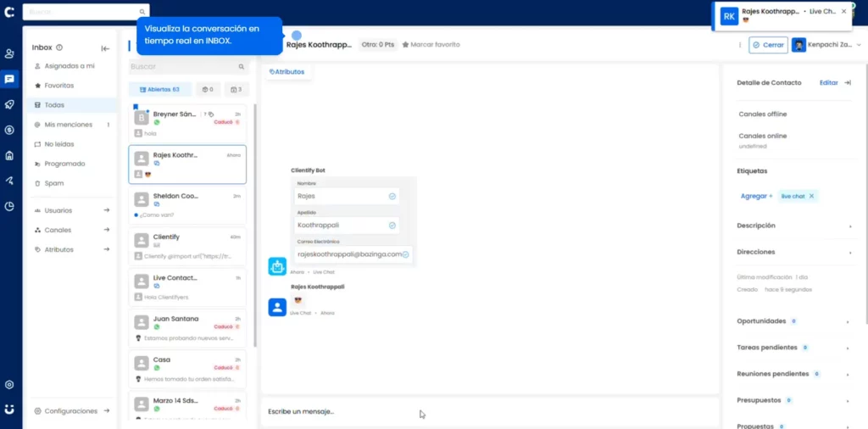Expand Atributos sidebar section arrow
This screenshot has height=429, width=868.
click(106, 249)
